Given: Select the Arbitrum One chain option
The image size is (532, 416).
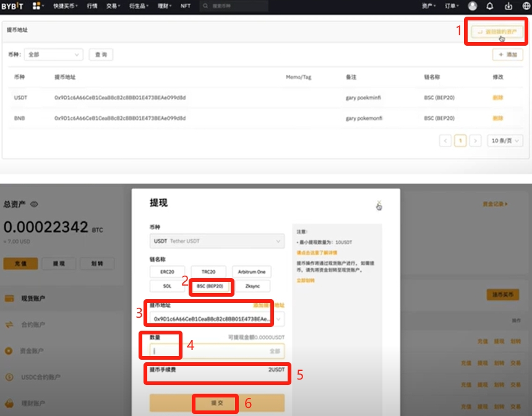Looking at the screenshot, I should pos(251,272).
